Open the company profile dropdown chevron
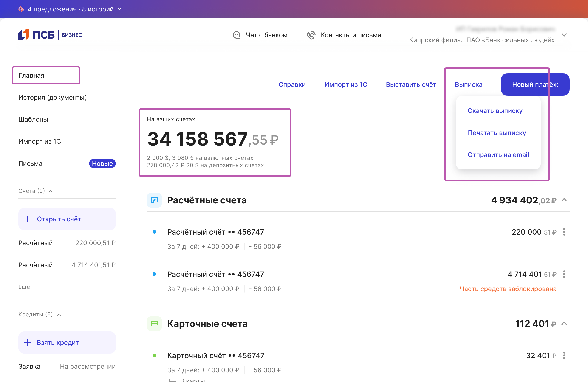 click(x=564, y=35)
